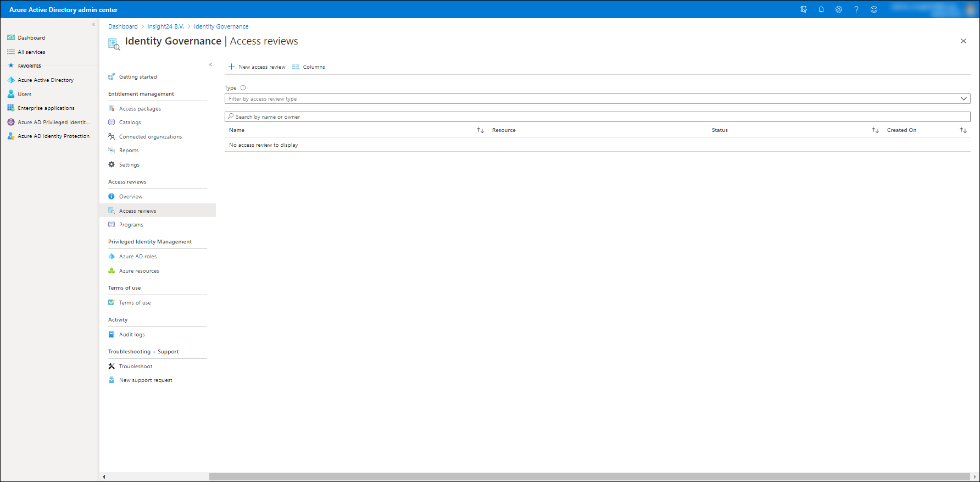Click New access review button

[x=257, y=67]
